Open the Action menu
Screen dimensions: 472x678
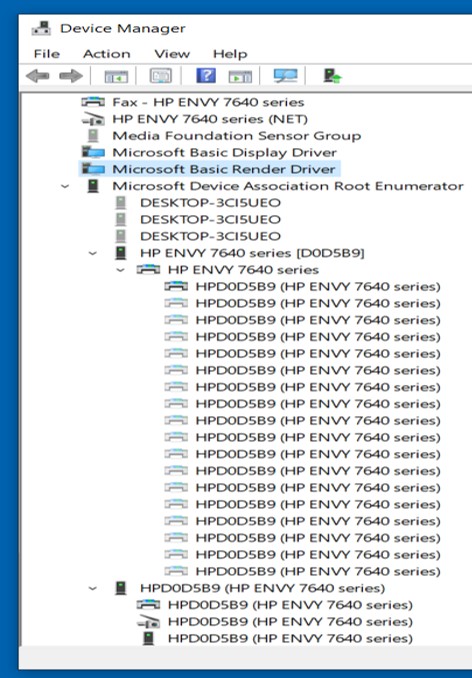coord(106,54)
